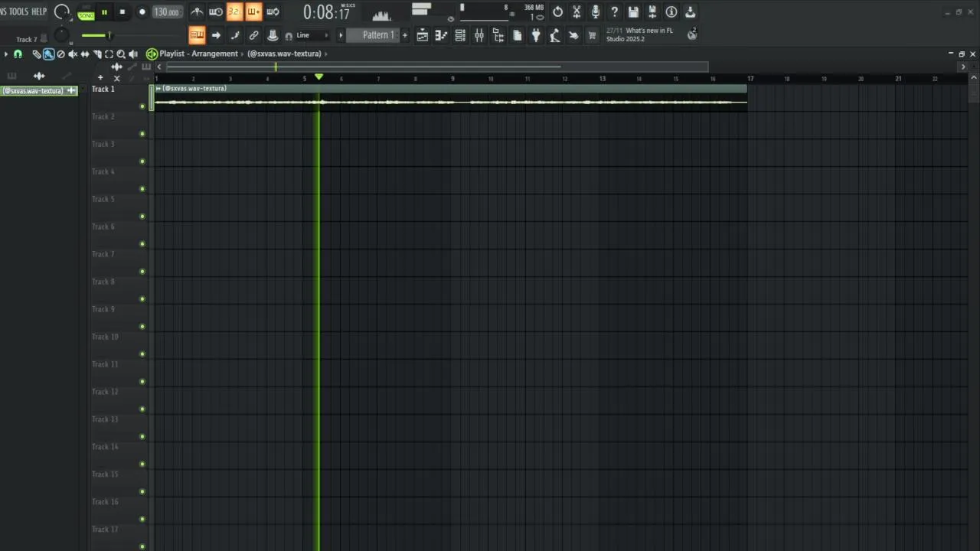This screenshot has width=980, height=551.
Task: Mute Track 2 via green dot
Action: tap(142, 134)
